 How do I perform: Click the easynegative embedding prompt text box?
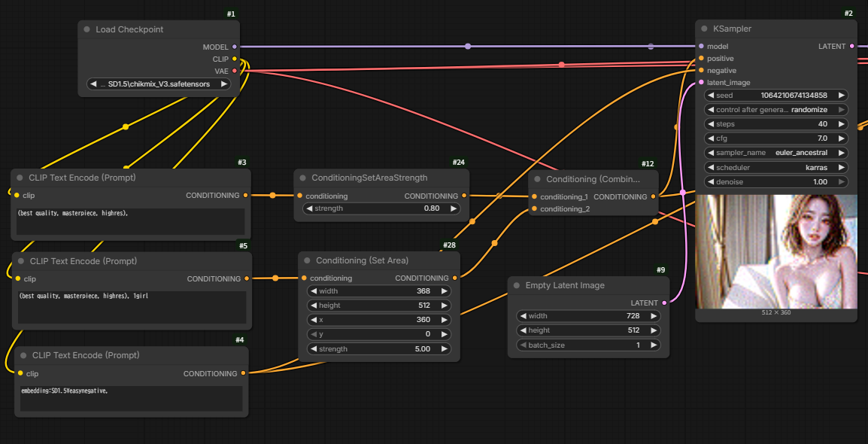click(x=131, y=399)
